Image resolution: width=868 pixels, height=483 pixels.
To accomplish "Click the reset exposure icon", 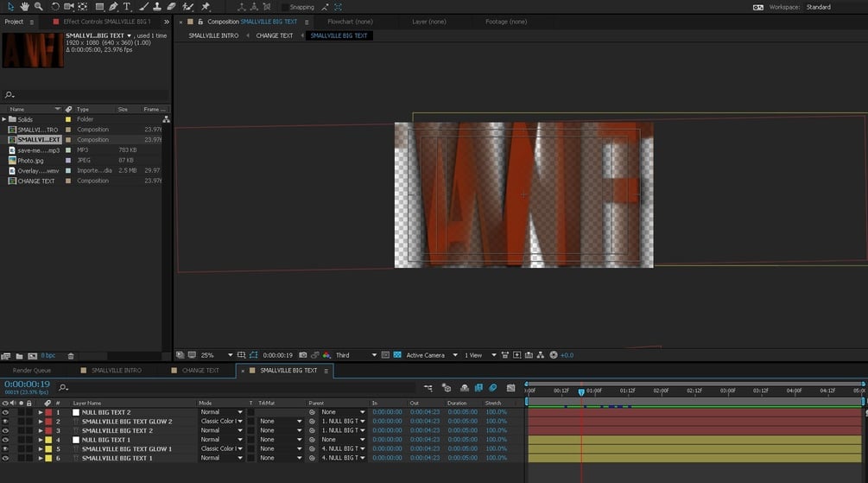I will tap(553, 355).
